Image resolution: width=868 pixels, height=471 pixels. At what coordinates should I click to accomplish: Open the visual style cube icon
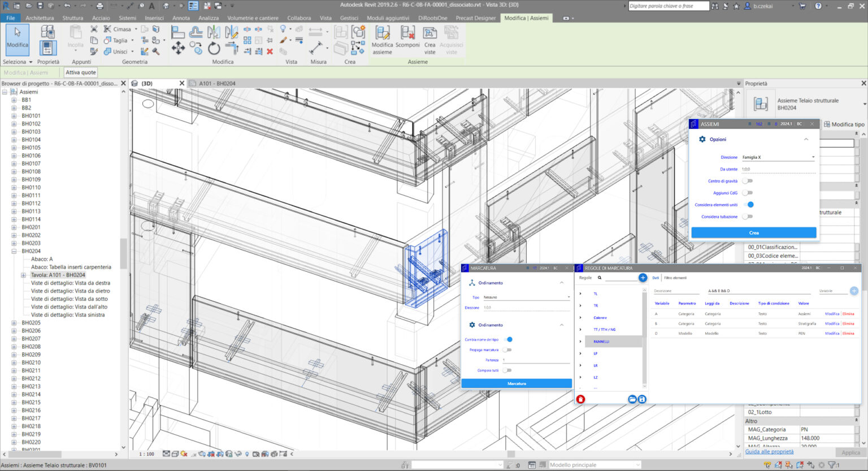pos(174,453)
